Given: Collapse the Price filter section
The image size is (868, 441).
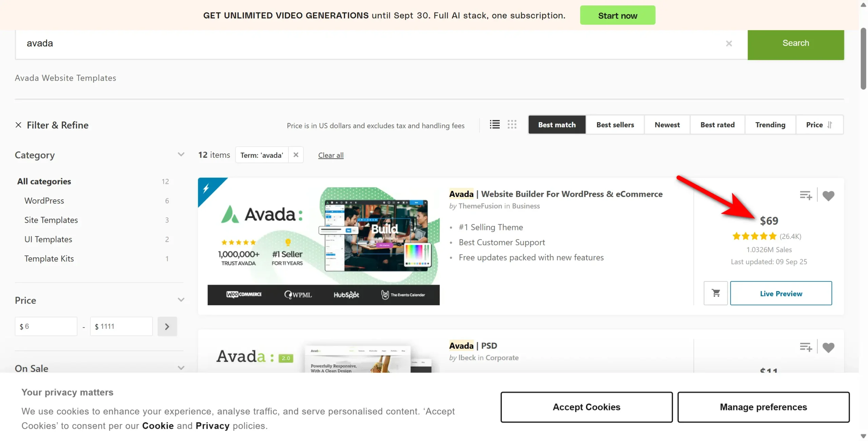Looking at the screenshot, I should [x=181, y=300].
